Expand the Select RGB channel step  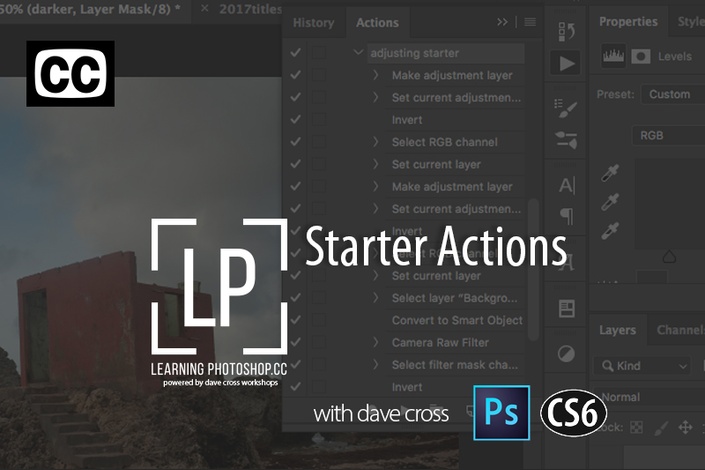click(x=375, y=142)
